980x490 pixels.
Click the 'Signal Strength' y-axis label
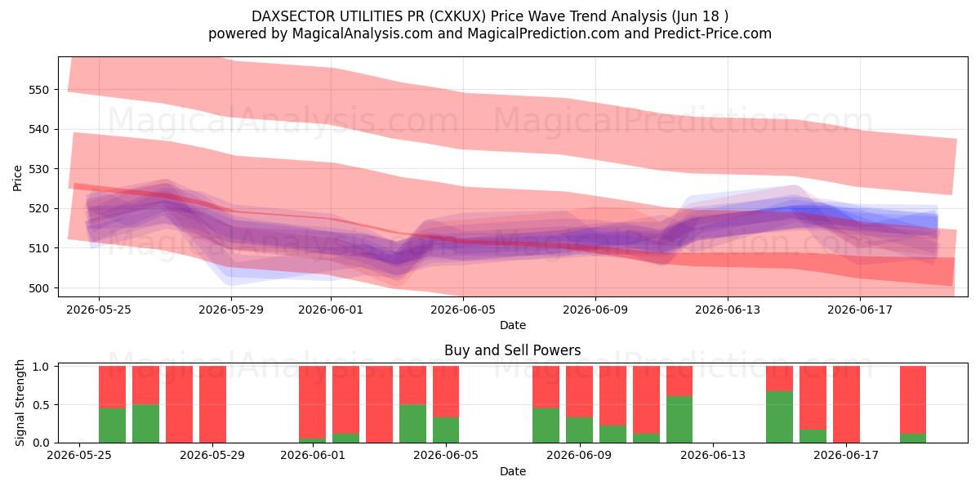[21, 404]
